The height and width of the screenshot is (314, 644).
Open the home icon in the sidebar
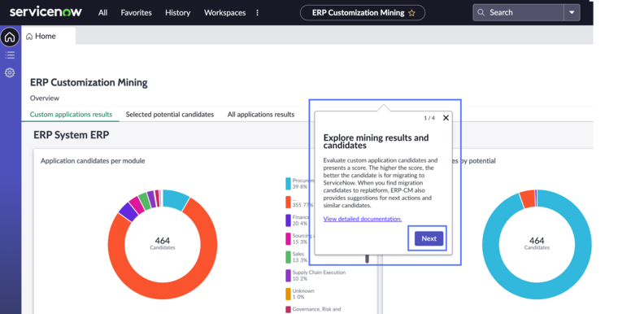pyautogui.click(x=10, y=37)
